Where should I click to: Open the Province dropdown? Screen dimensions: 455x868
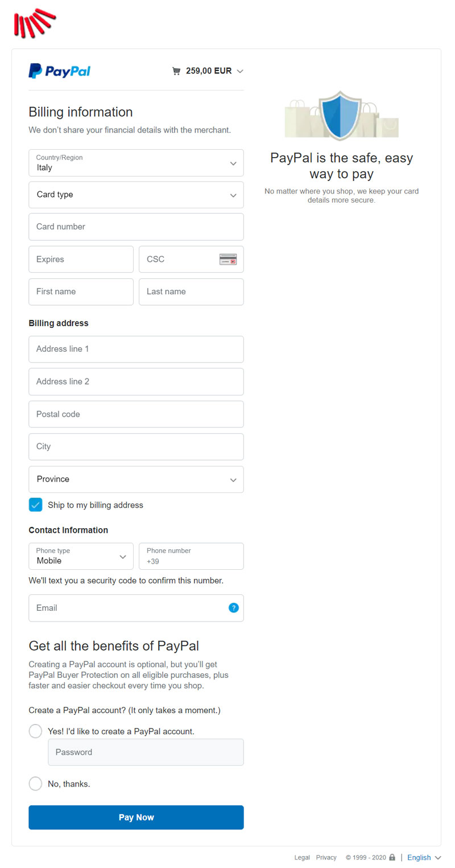tap(136, 479)
